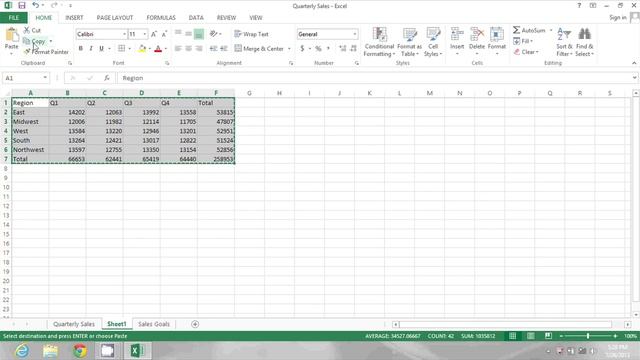Click the Top Align icon
The image size is (640, 360).
[x=178, y=34]
